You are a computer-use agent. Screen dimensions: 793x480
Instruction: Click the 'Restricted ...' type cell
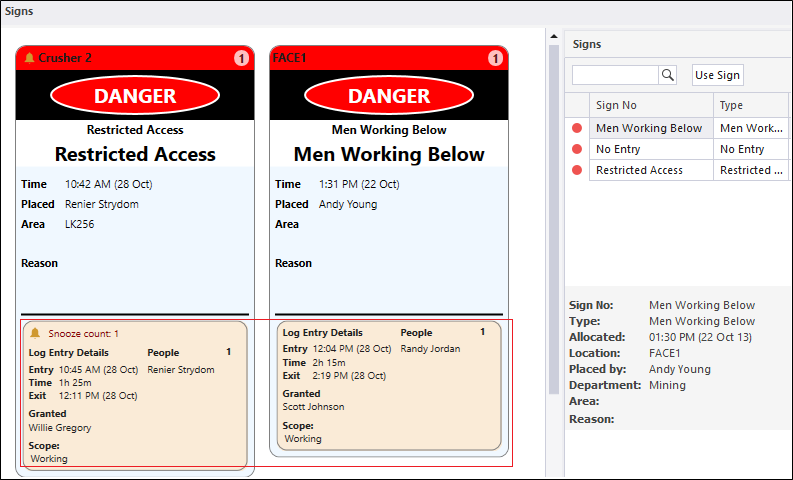pos(751,170)
